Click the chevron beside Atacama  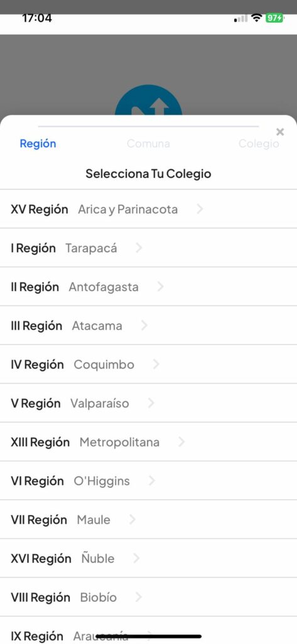pos(144,326)
